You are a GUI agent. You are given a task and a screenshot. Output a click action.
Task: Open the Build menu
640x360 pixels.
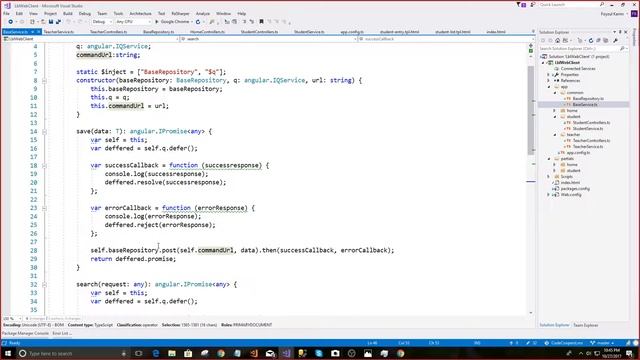(x=68, y=13)
